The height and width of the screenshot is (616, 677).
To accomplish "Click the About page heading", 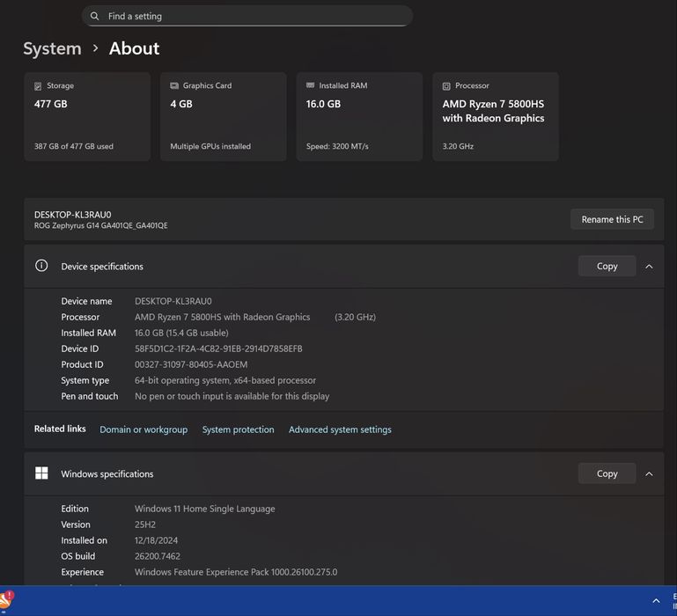I will (135, 48).
